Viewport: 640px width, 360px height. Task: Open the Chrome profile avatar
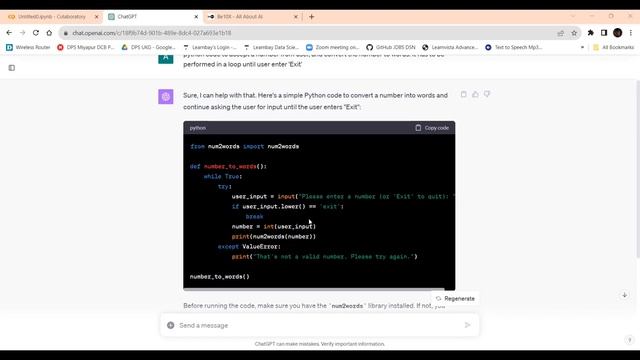coord(618,33)
